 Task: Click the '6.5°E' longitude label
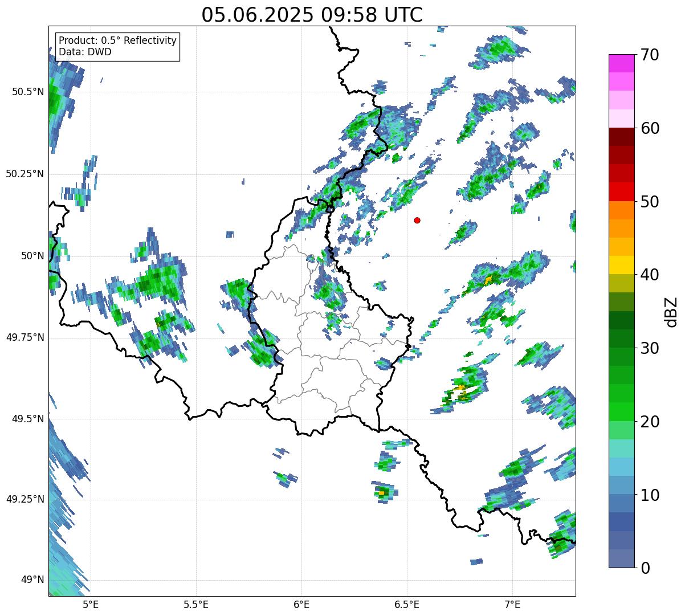coord(407,604)
